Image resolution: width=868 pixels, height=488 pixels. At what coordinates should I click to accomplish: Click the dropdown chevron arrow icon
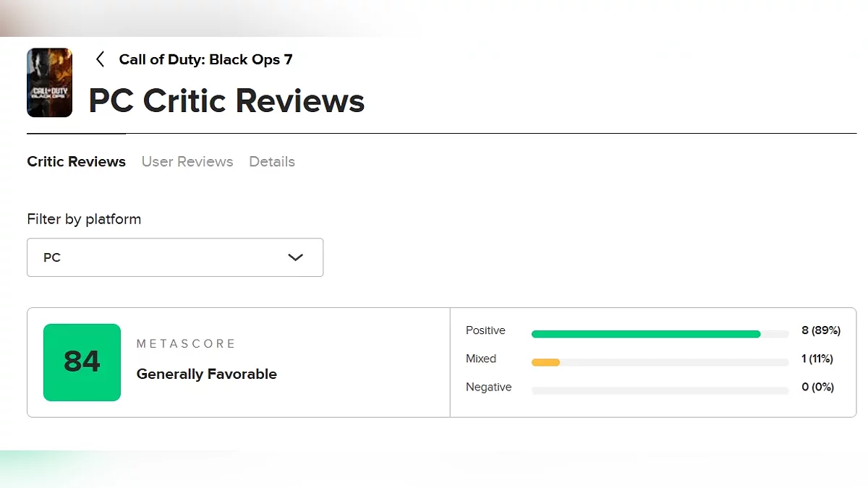click(x=295, y=257)
